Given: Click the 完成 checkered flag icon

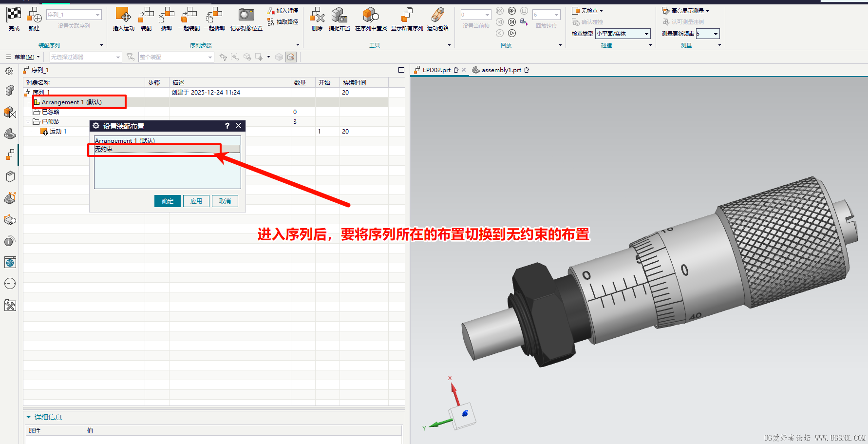Looking at the screenshot, I should (x=14, y=15).
